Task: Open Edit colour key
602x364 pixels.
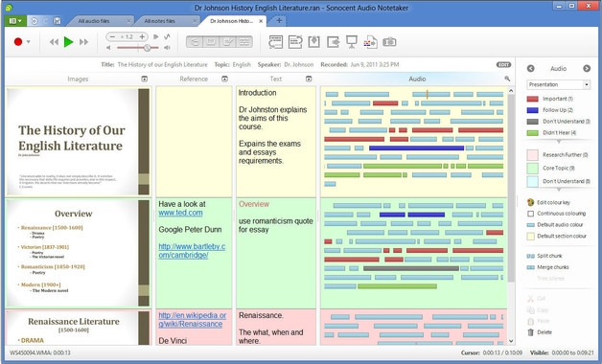Action: click(549, 202)
